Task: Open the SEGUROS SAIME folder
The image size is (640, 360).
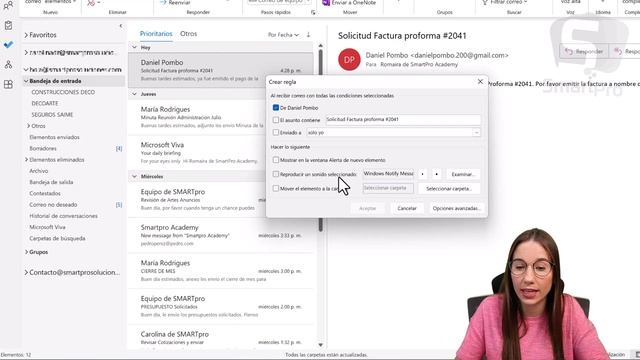Action: (52, 115)
